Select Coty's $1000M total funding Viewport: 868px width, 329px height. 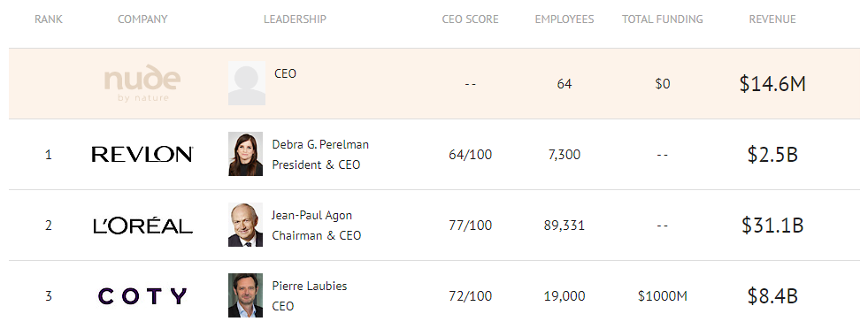(662, 296)
